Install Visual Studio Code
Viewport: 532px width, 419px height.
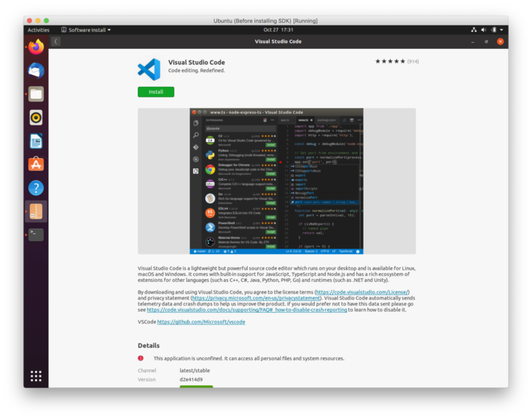(156, 92)
